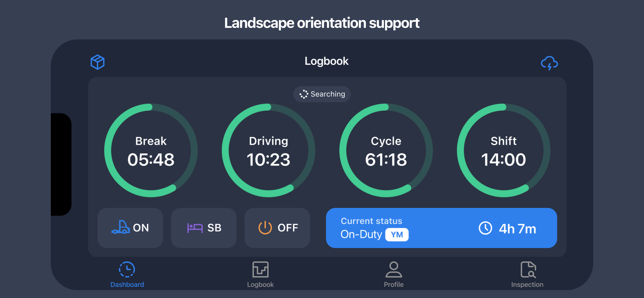The height and width of the screenshot is (298, 644).
Task: Tap the Logbook title in header
Action: click(x=326, y=61)
